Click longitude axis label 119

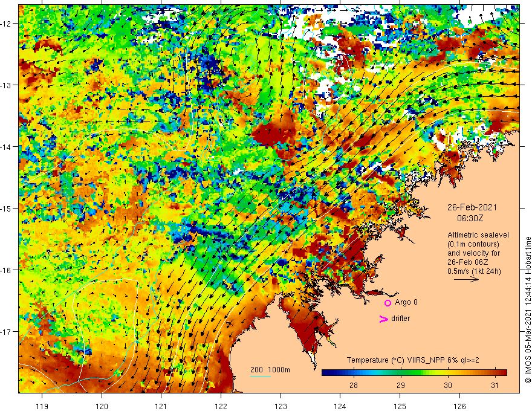(x=42, y=406)
